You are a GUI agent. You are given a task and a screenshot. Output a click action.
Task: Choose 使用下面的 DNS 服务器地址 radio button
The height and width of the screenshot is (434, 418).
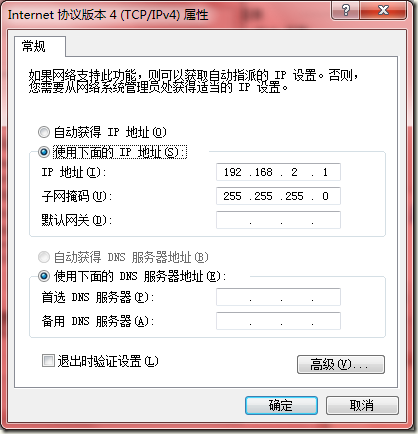44,276
